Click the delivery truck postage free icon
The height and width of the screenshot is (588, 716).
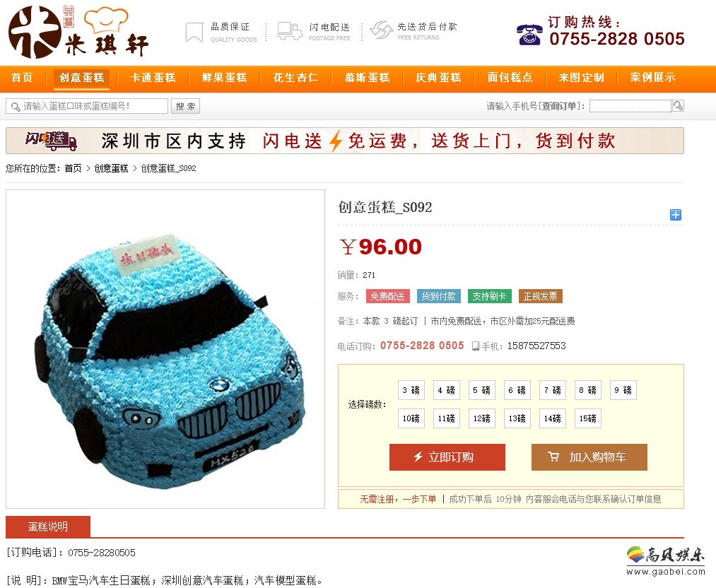pyautogui.click(x=290, y=32)
